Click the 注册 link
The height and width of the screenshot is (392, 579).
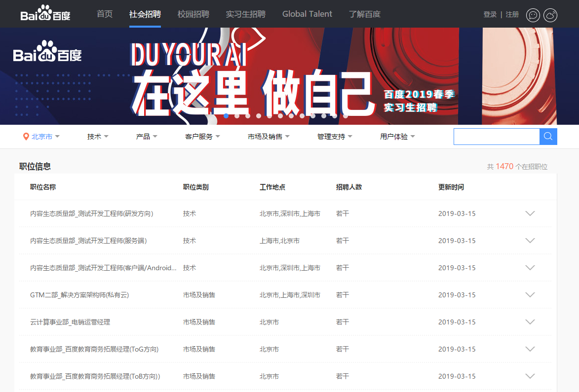512,14
